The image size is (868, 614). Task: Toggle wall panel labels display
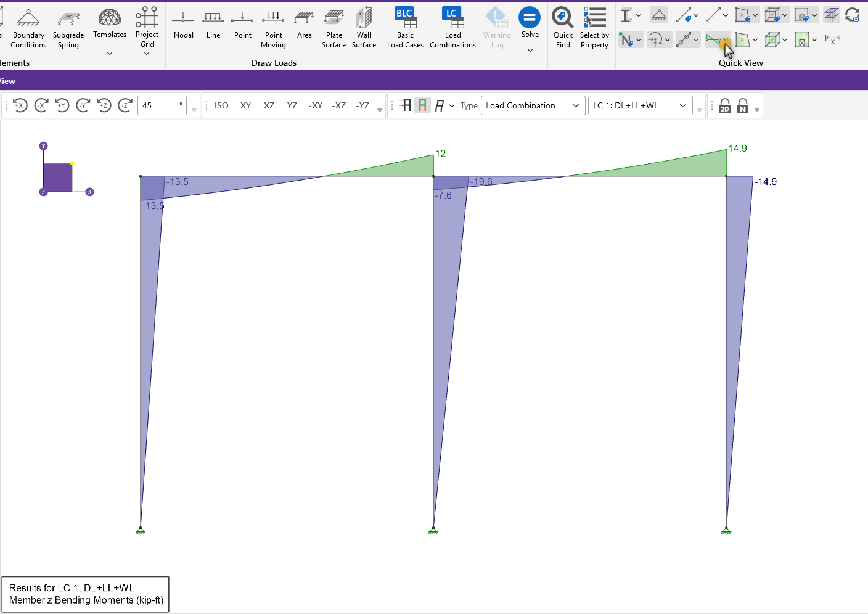pos(802,15)
